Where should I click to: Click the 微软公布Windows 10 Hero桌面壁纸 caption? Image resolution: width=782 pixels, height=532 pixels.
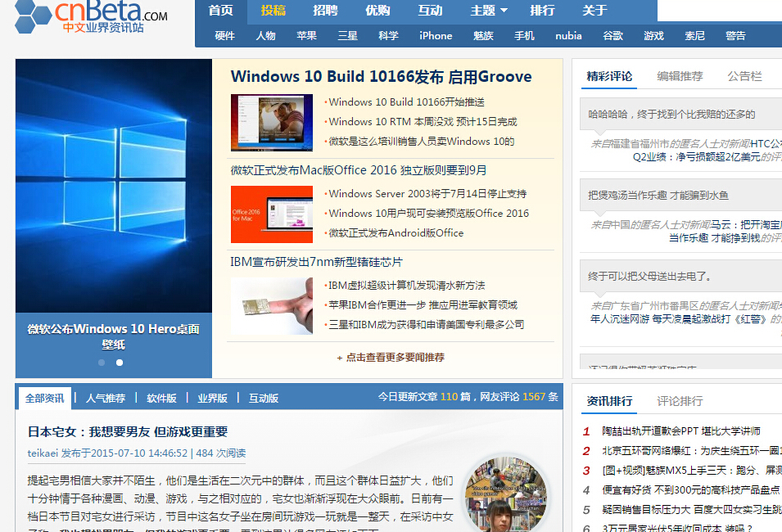(114, 336)
